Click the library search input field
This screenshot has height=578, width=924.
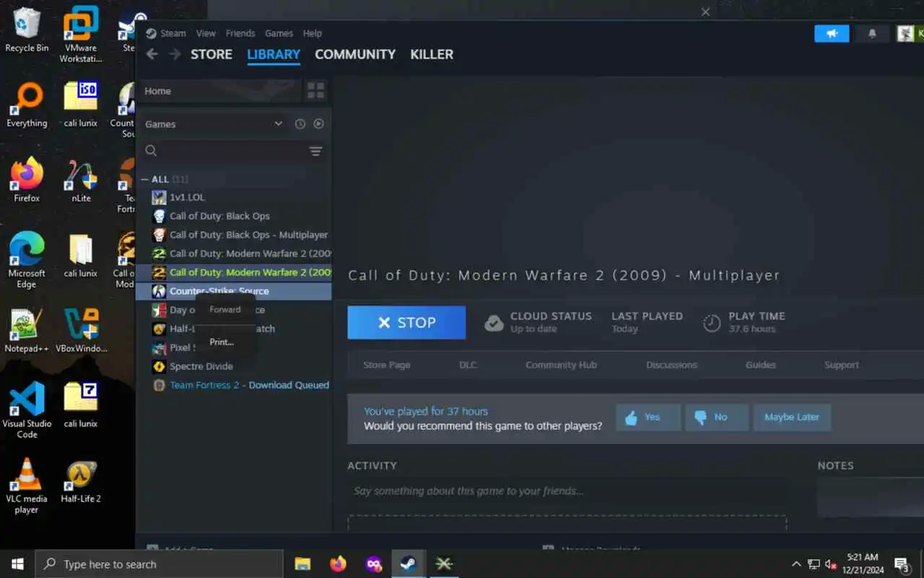coord(231,151)
